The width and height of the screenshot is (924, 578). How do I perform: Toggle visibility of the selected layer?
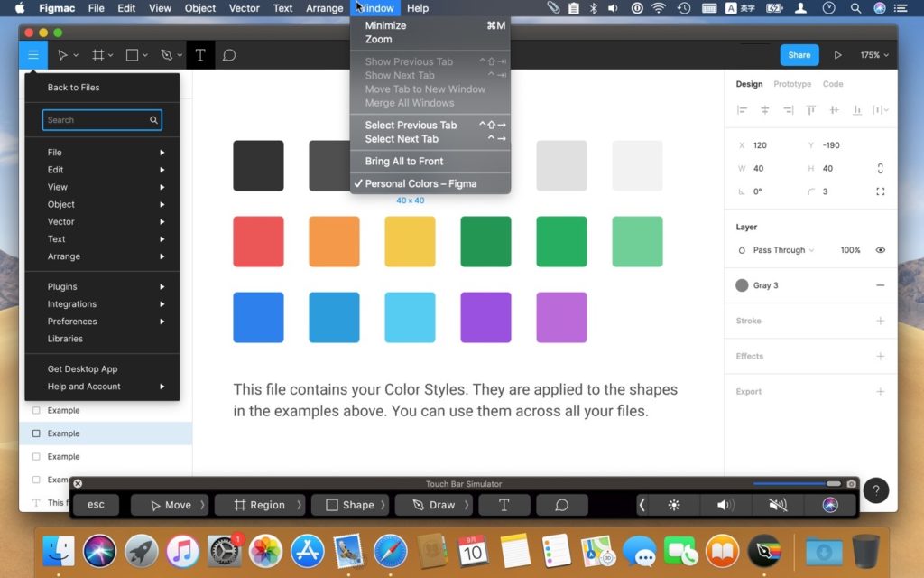point(880,249)
